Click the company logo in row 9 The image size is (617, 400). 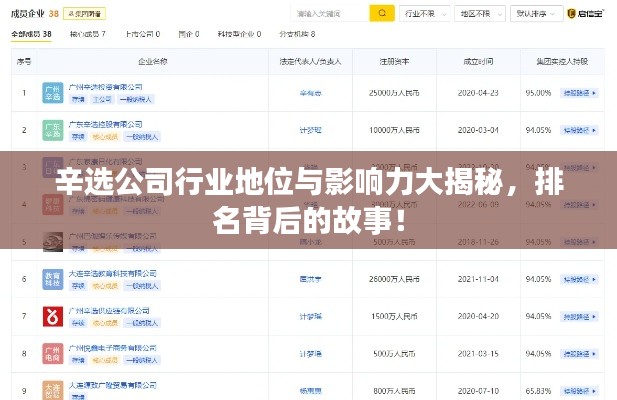[53, 389]
